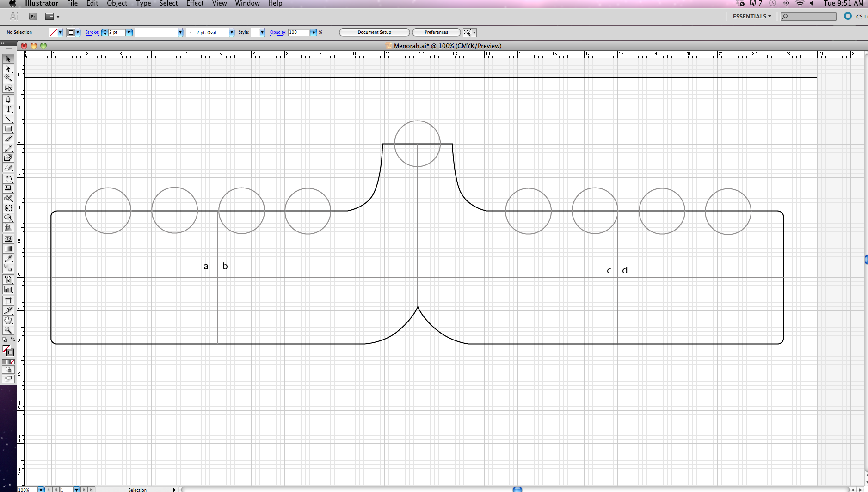868x492 pixels.
Task: Open the View menu
Action: (x=219, y=3)
